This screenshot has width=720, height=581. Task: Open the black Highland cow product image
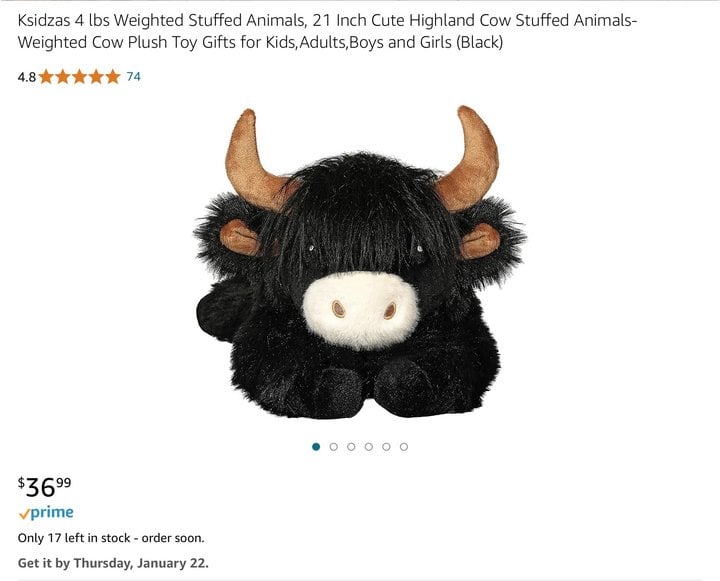pos(360,262)
